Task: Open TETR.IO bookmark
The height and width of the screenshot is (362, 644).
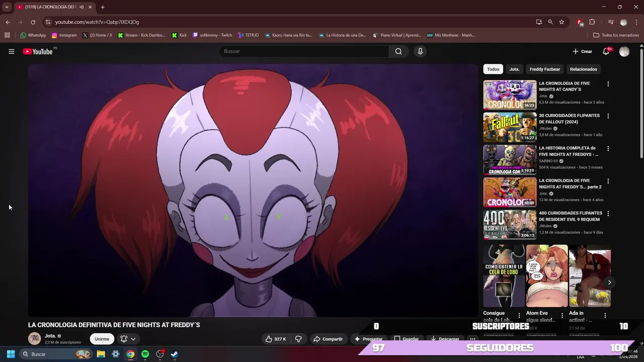Action: pos(249,35)
